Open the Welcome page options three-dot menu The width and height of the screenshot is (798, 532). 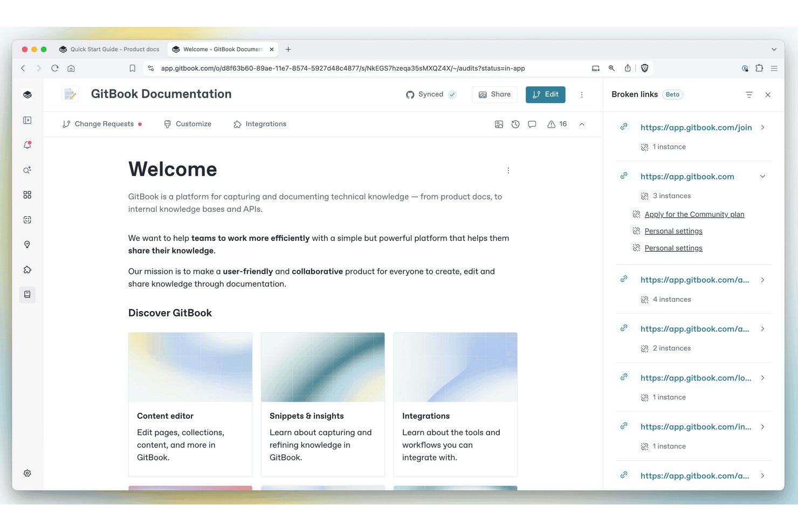click(x=508, y=170)
